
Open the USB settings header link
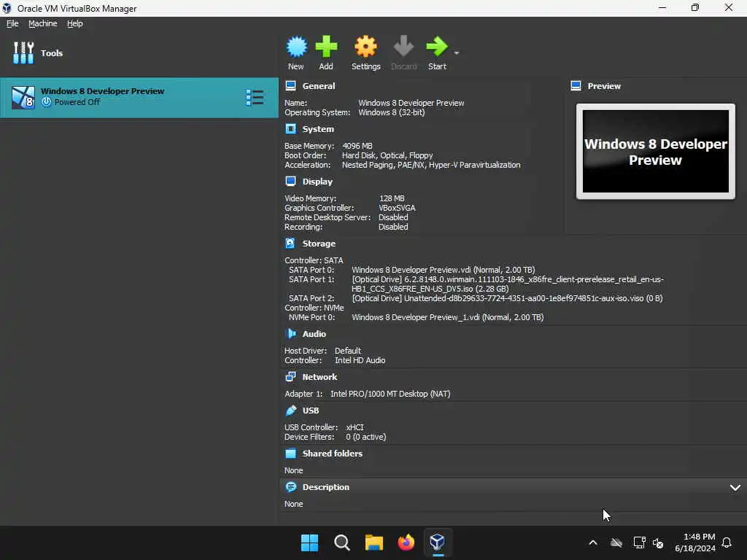pos(311,411)
